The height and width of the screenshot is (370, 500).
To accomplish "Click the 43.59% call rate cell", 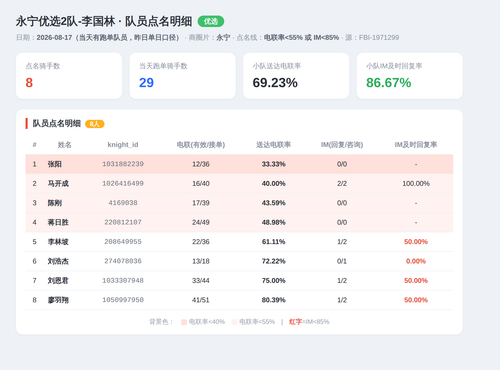I will pyautogui.click(x=273, y=203).
